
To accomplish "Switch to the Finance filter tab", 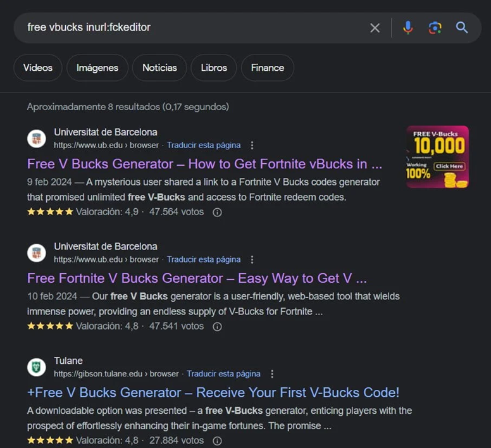I will click(268, 68).
